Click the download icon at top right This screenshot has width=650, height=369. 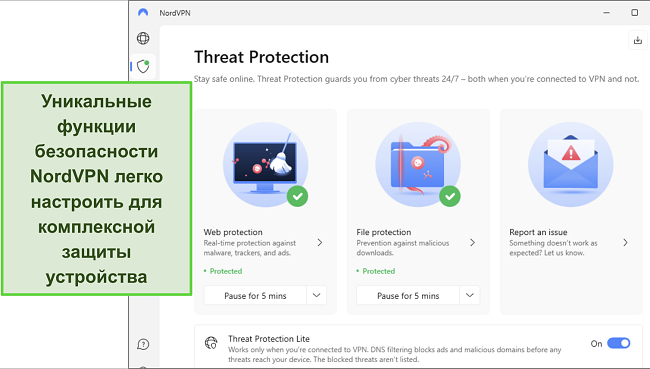coord(638,40)
